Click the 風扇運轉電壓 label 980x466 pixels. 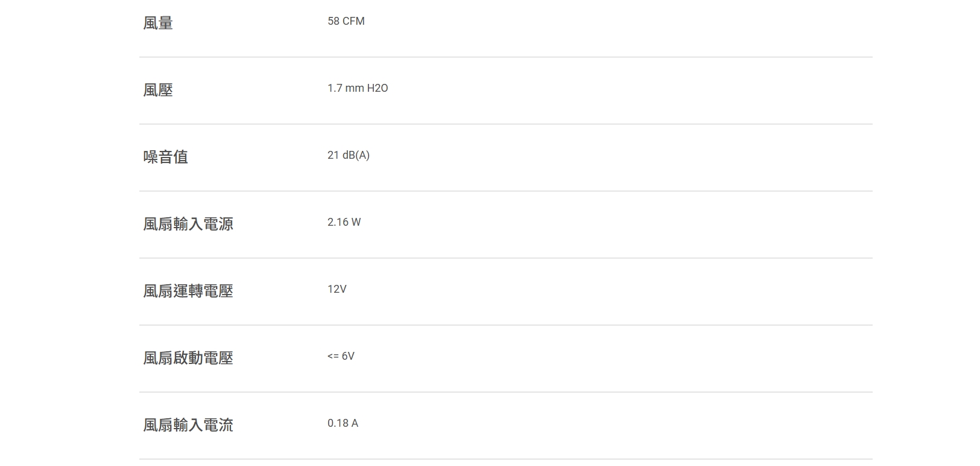188,291
